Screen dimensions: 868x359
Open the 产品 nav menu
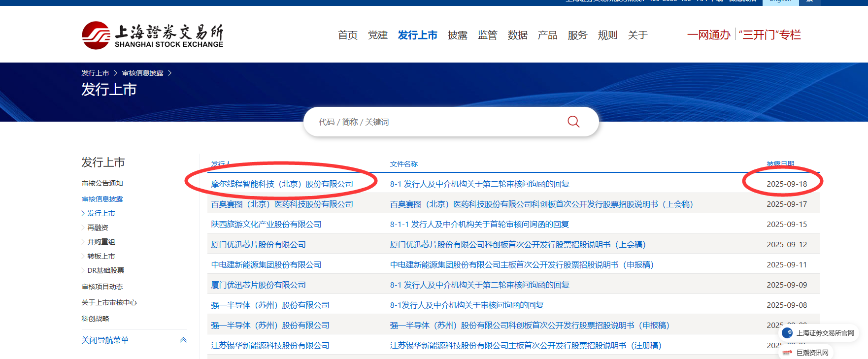(548, 35)
